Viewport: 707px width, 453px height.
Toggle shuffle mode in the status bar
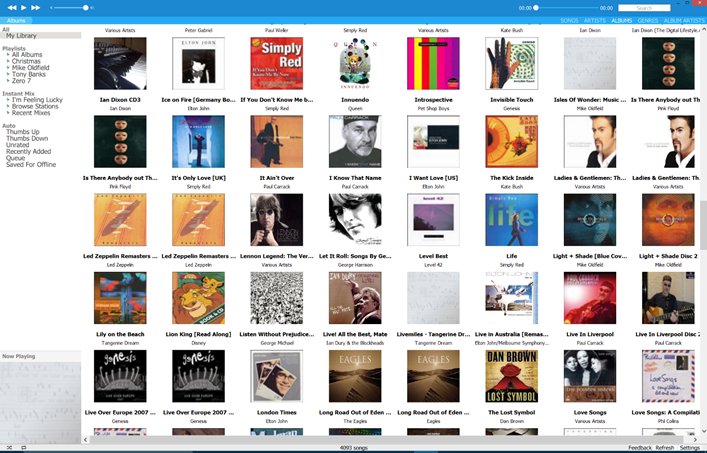pyautogui.click(x=9, y=448)
